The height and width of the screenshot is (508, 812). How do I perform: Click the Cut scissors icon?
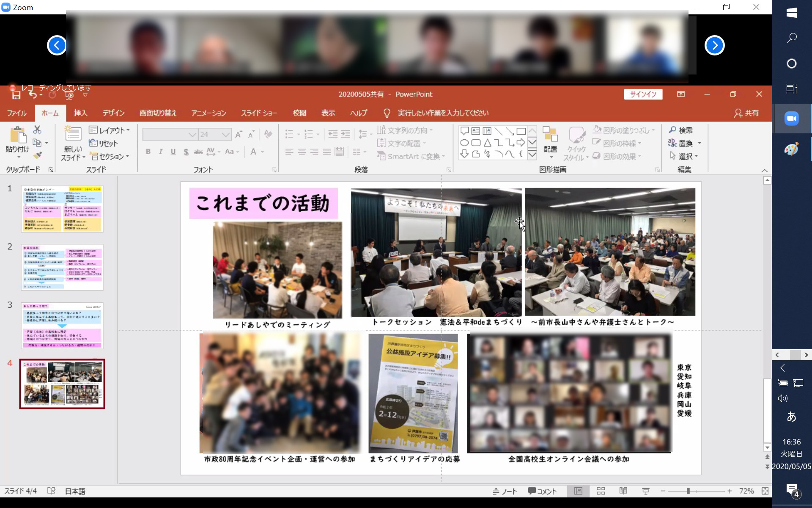[x=37, y=130]
